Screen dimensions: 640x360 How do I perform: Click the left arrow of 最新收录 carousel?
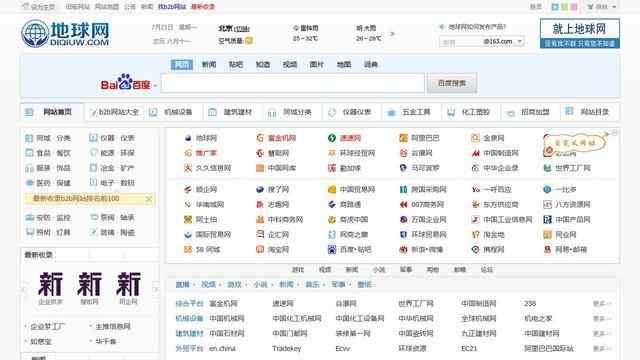pos(24,289)
